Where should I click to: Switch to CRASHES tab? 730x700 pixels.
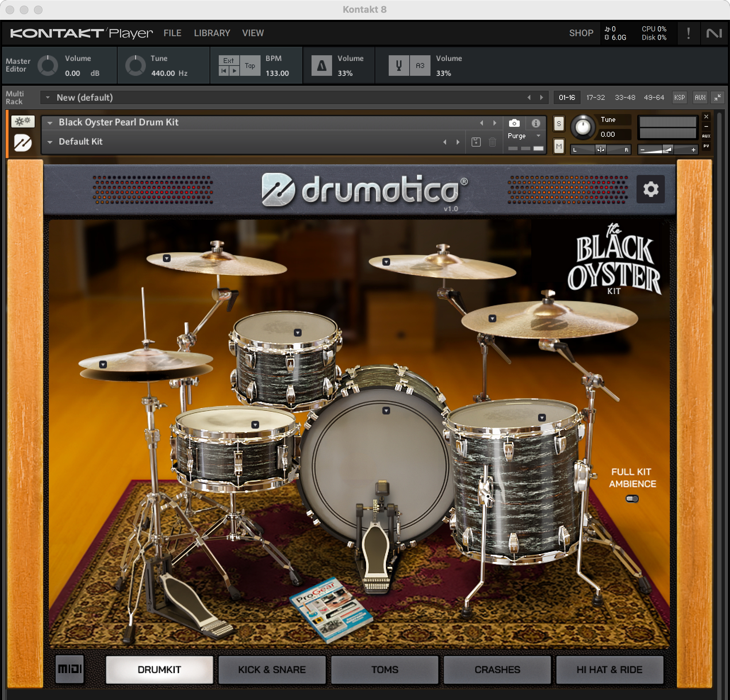[497, 670]
